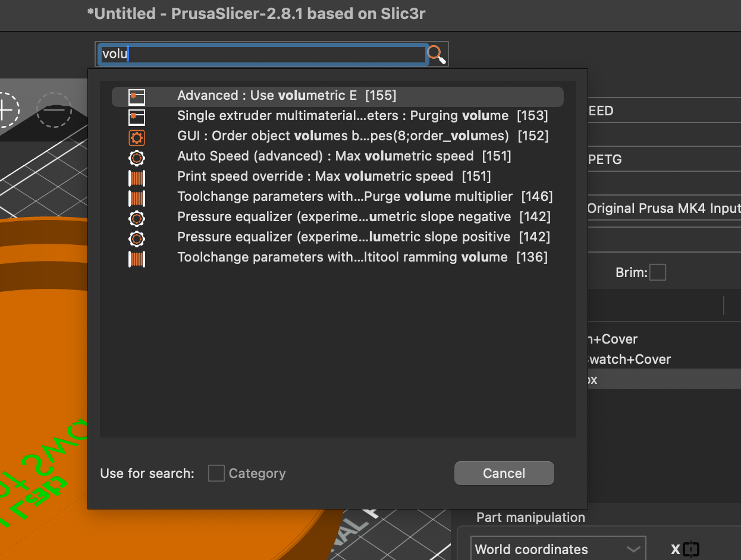Click the filament spool icon for Print speed override
741x560 pixels.
click(137, 177)
